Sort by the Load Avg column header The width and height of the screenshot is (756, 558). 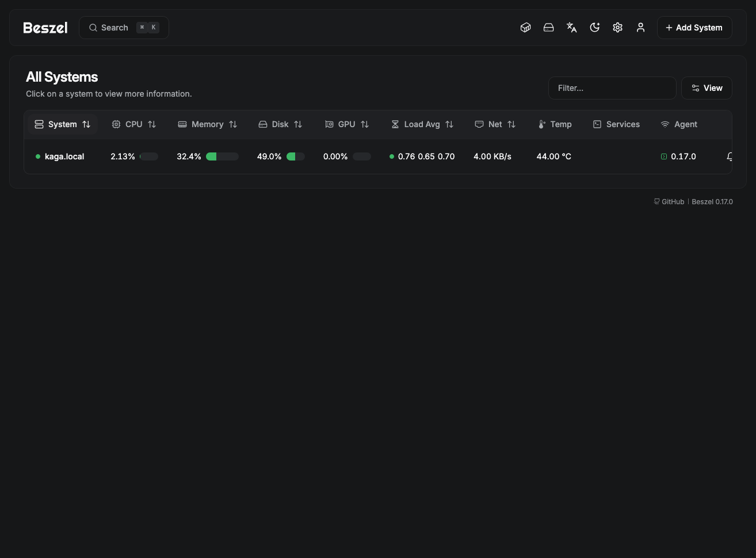422,124
